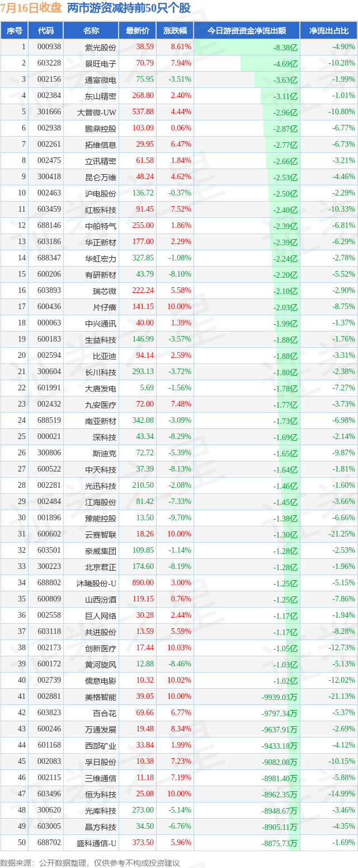Select the 巨人网络 row name
Screen dimensions: 358x868
pos(101,615)
